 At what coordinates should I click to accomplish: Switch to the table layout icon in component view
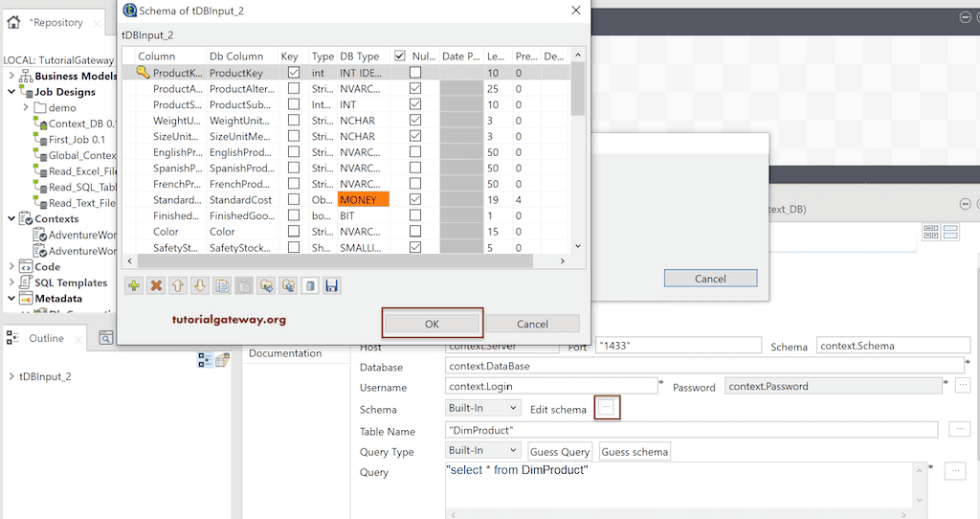click(931, 232)
